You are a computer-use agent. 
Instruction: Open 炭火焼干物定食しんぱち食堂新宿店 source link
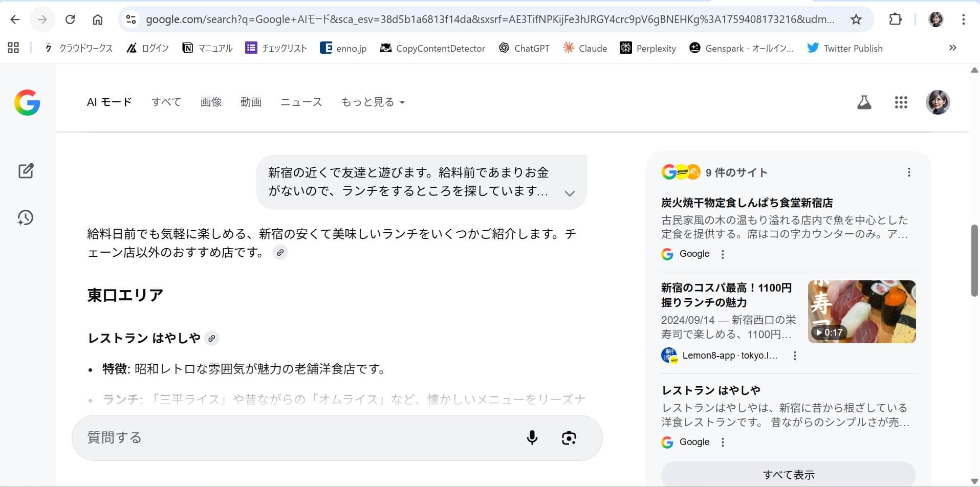pos(747,203)
